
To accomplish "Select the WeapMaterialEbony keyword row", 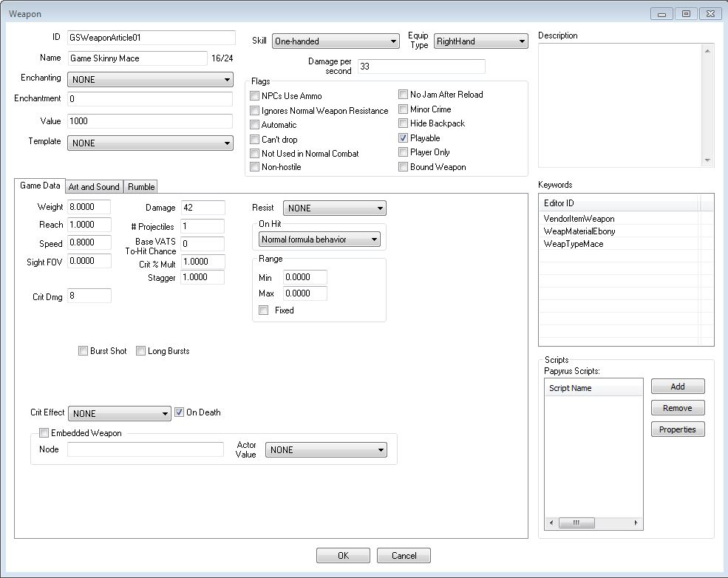I will coord(621,231).
